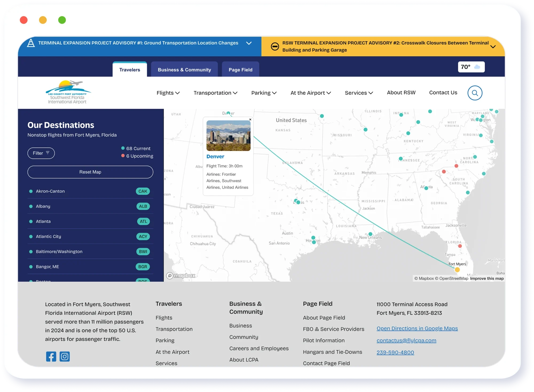Open Directions in Google Maps link

[417, 328]
